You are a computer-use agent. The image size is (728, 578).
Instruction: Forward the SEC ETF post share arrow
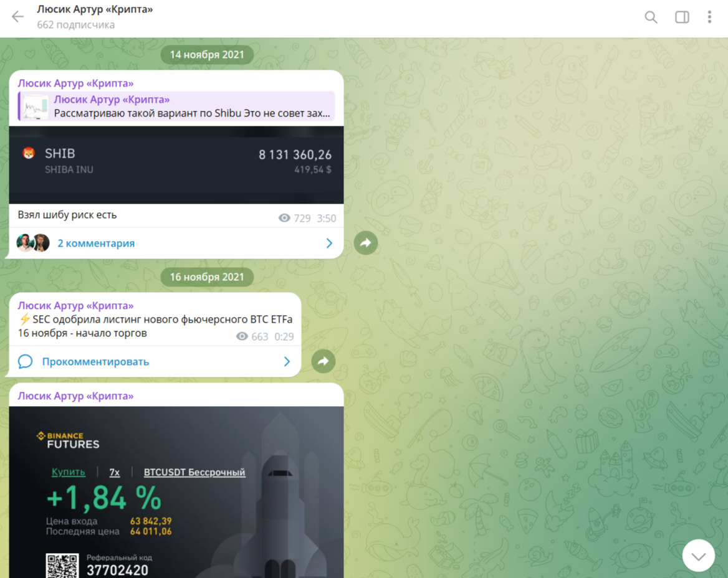(x=323, y=361)
